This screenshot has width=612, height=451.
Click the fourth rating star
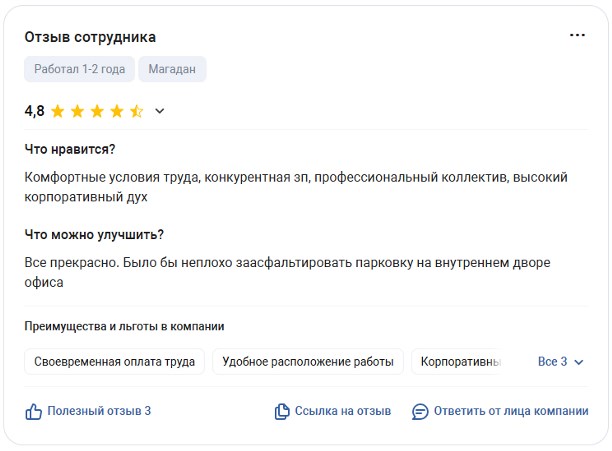coord(117,111)
